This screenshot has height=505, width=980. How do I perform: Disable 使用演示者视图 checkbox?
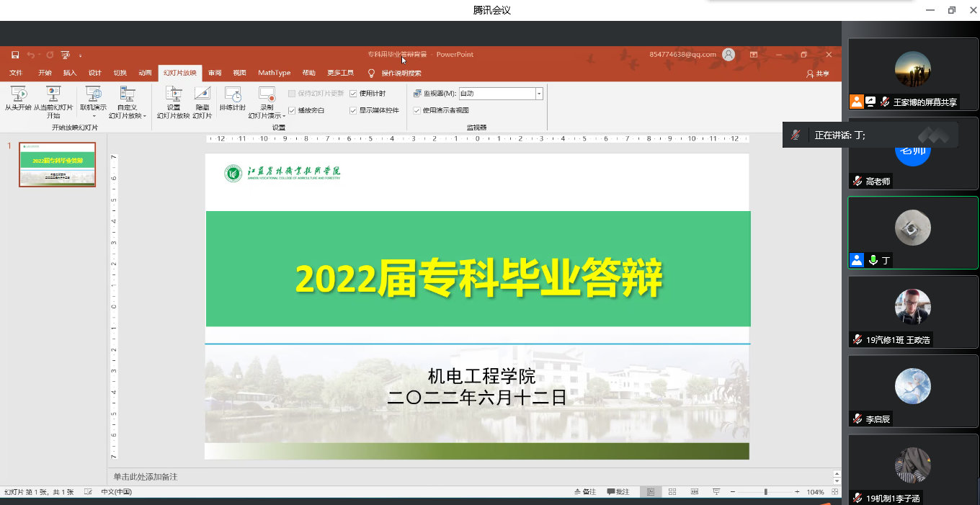point(417,110)
